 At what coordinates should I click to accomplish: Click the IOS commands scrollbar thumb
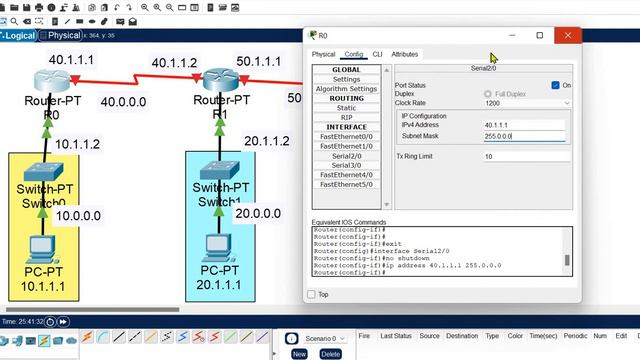(567, 260)
